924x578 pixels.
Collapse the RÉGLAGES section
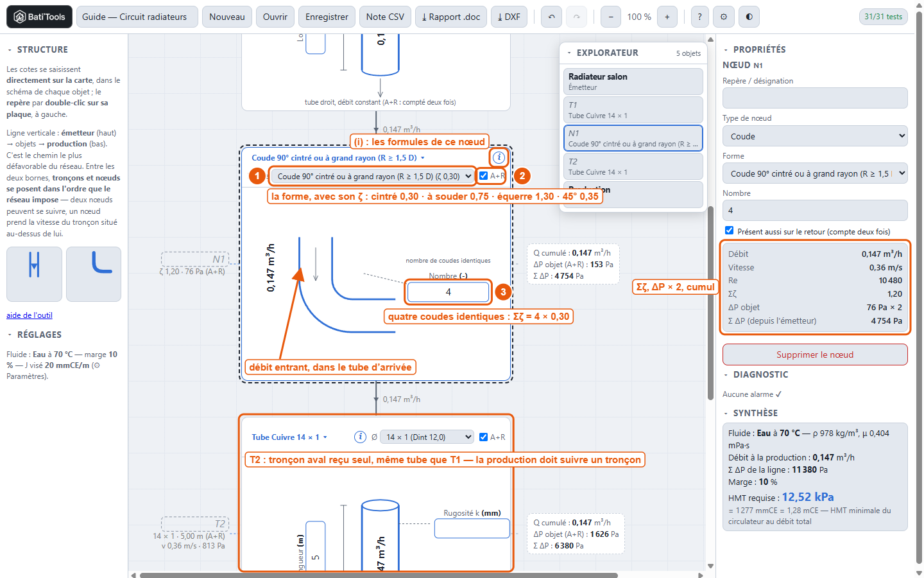[x=35, y=335]
